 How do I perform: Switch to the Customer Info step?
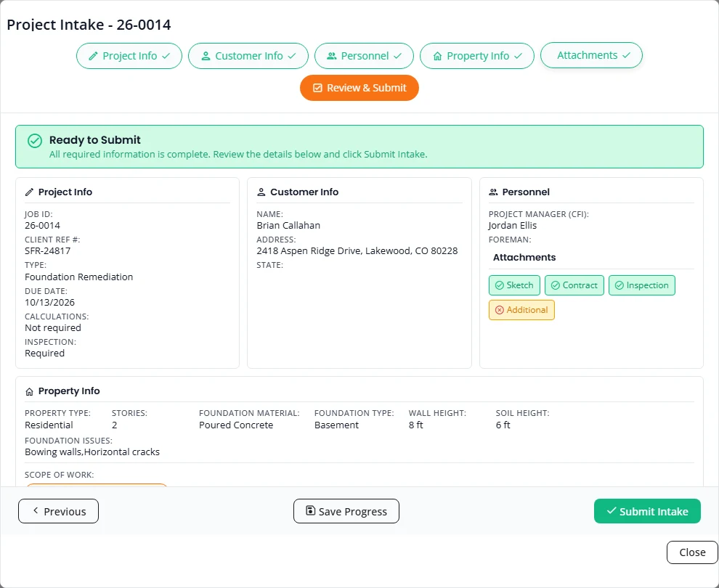click(x=248, y=56)
